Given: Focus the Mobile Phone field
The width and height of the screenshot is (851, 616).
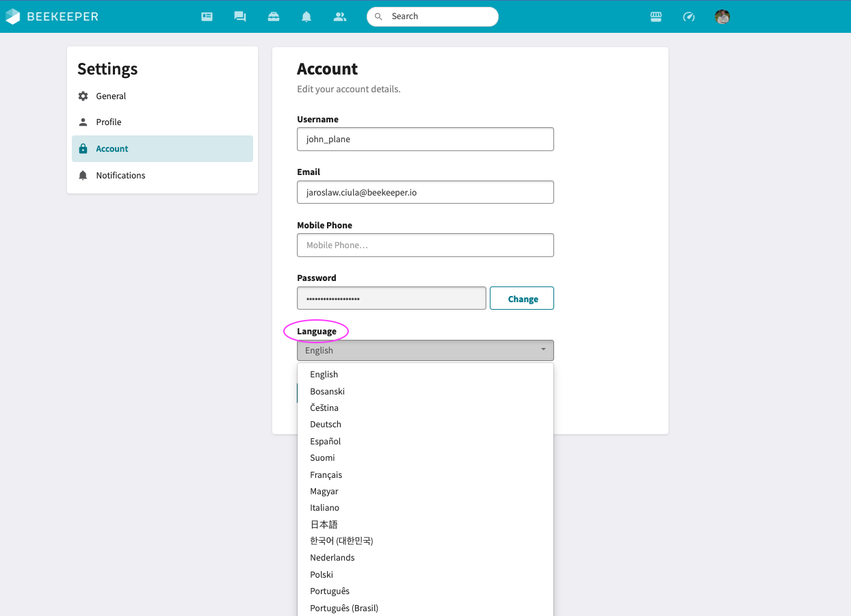Looking at the screenshot, I should [x=425, y=245].
